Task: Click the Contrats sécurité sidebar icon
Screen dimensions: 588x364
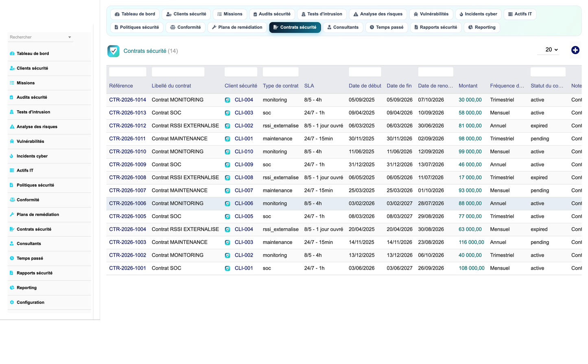Action: point(12,229)
